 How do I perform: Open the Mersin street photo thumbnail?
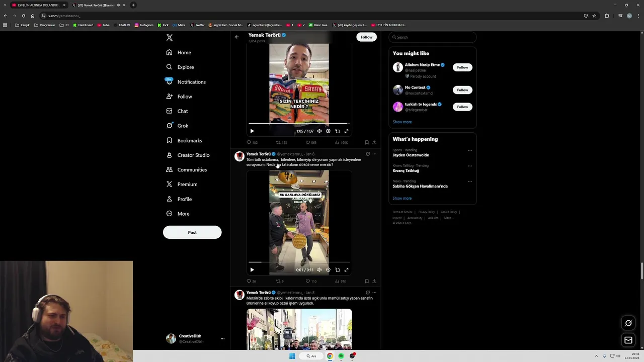pyautogui.click(x=299, y=329)
